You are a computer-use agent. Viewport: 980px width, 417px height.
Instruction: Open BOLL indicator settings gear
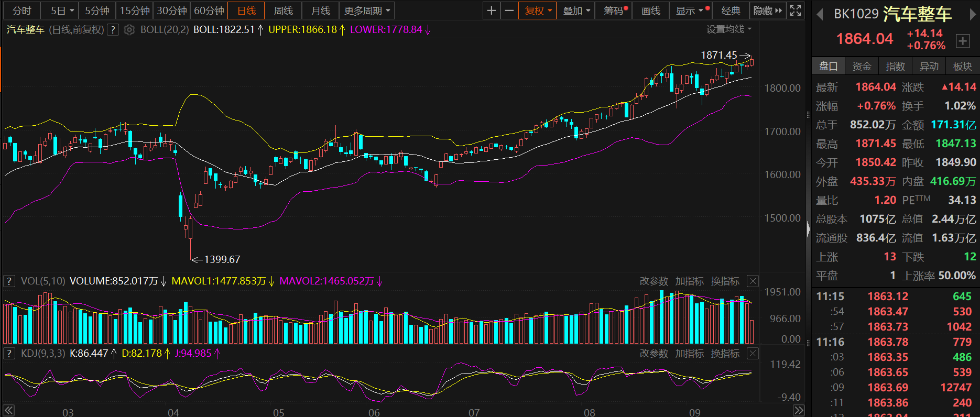click(129, 30)
